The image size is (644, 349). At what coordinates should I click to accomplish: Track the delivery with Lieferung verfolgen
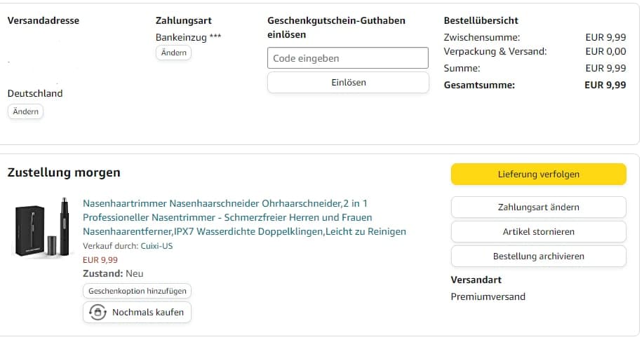pos(538,174)
